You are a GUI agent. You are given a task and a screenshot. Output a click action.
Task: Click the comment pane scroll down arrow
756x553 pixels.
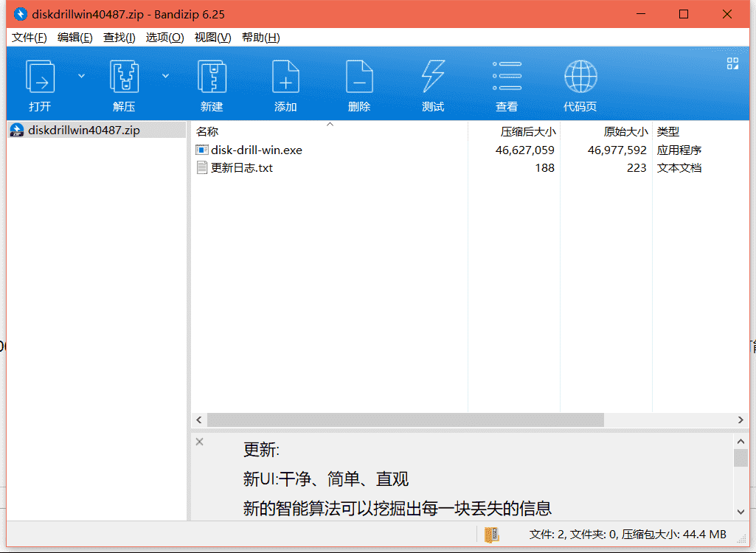741,512
